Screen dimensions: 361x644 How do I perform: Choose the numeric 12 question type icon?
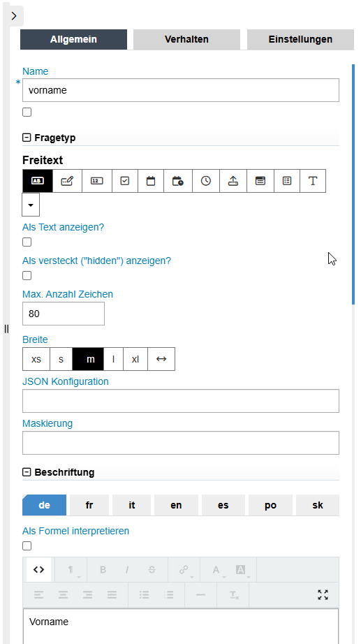pyautogui.click(x=96, y=181)
